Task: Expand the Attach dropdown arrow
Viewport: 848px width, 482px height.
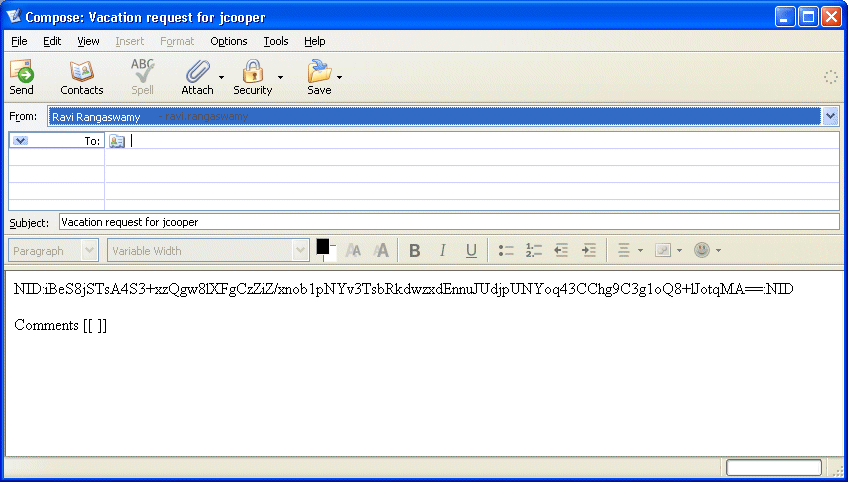Action: point(221,77)
